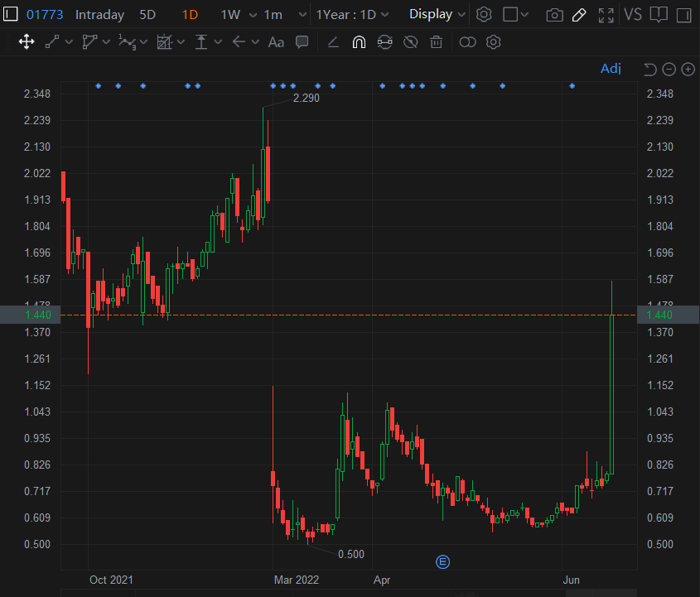Select the 1m interval tab
Viewport: 700px width, 597px height.
click(273, 15)
